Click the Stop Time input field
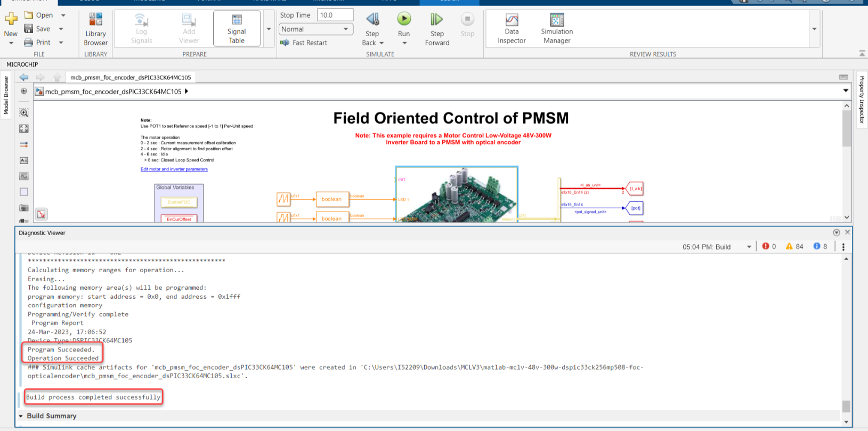This screenshot has width=868, height=431. [335, 15]
